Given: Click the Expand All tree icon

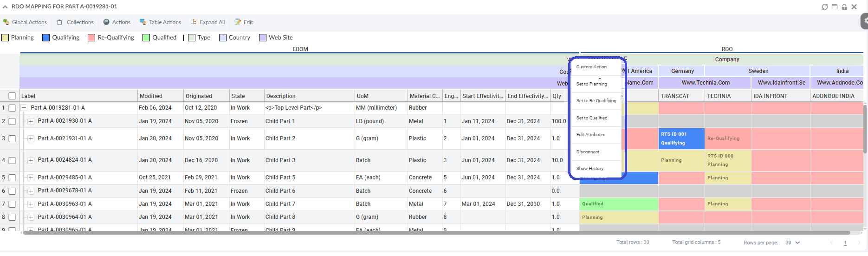Looking at the screenshot, I should [x=194, y=22].
